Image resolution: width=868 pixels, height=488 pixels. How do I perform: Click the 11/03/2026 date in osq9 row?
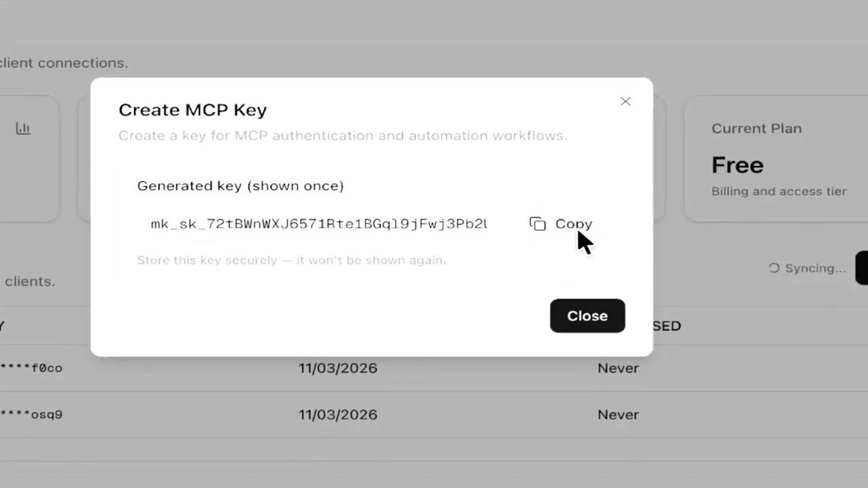coord(338,414)
